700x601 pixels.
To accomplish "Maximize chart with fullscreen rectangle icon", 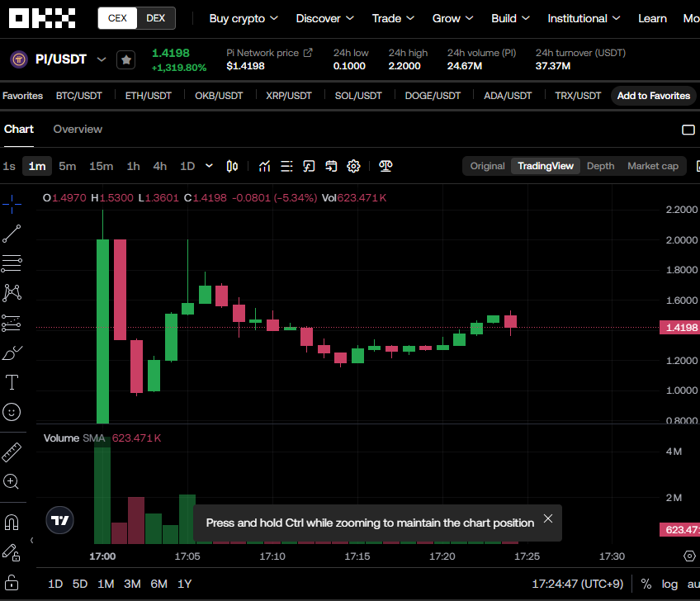I will (x=688, y=130).
